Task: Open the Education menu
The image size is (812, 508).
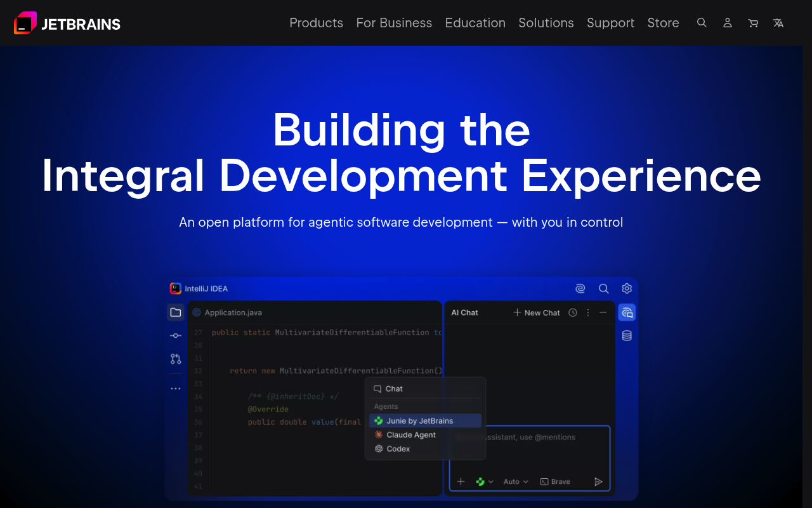Action: coord(475,23)
